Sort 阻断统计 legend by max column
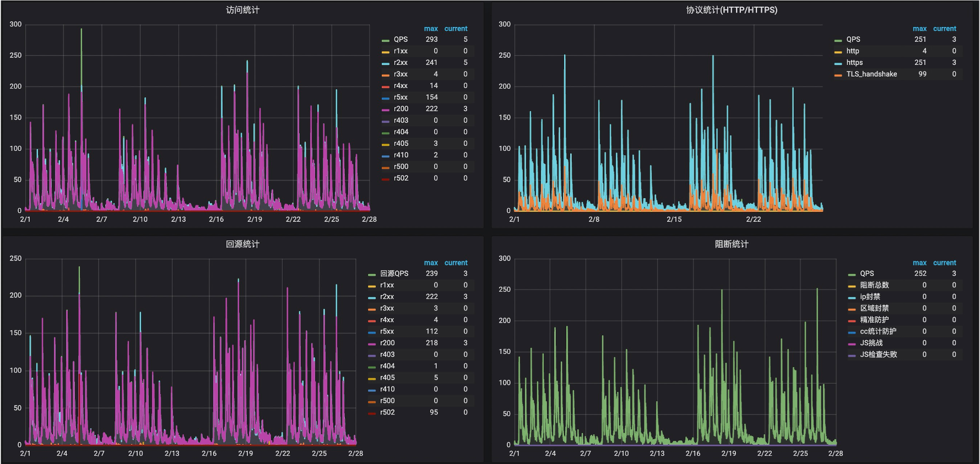 click(x=919, y=263)
